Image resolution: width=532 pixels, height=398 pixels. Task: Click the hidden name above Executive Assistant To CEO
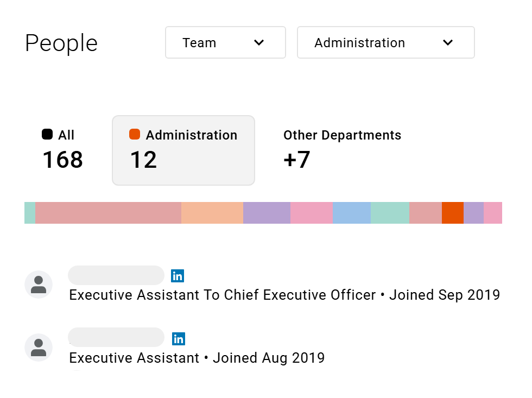116,275
